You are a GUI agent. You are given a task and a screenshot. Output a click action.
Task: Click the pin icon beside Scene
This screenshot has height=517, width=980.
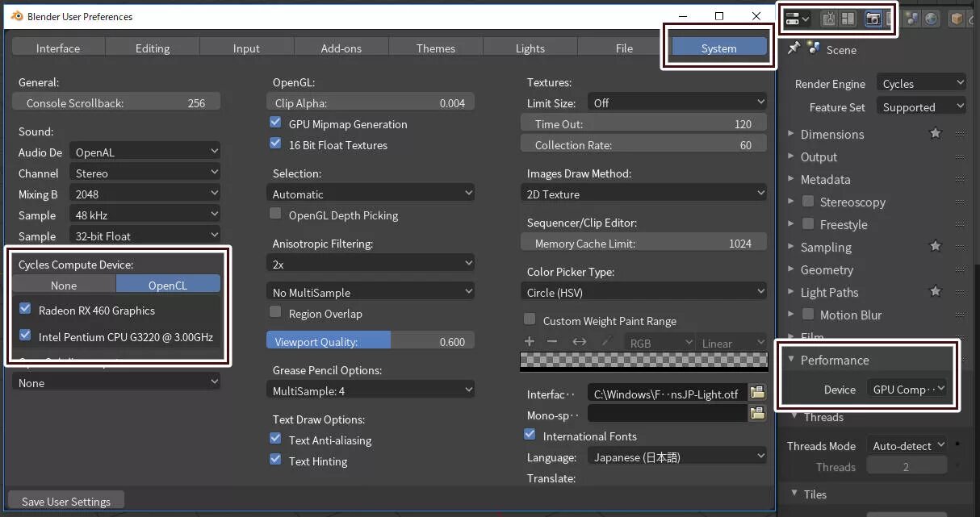point(794,48)
